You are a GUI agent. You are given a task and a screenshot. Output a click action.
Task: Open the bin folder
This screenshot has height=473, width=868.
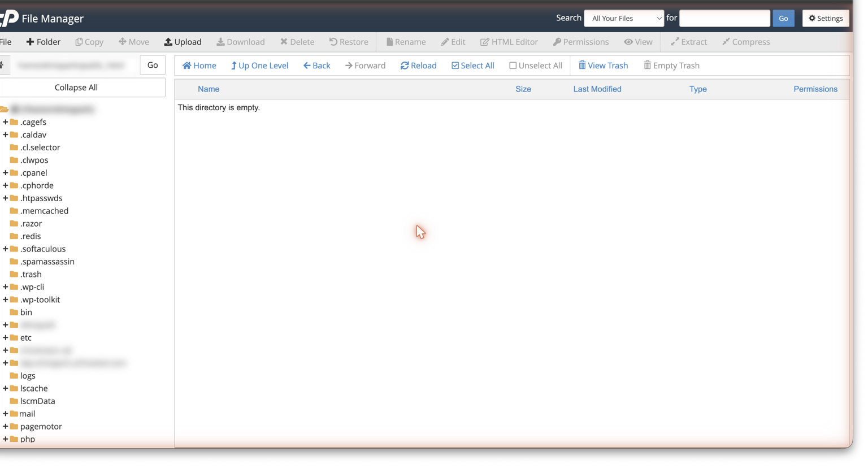[21, 312]
